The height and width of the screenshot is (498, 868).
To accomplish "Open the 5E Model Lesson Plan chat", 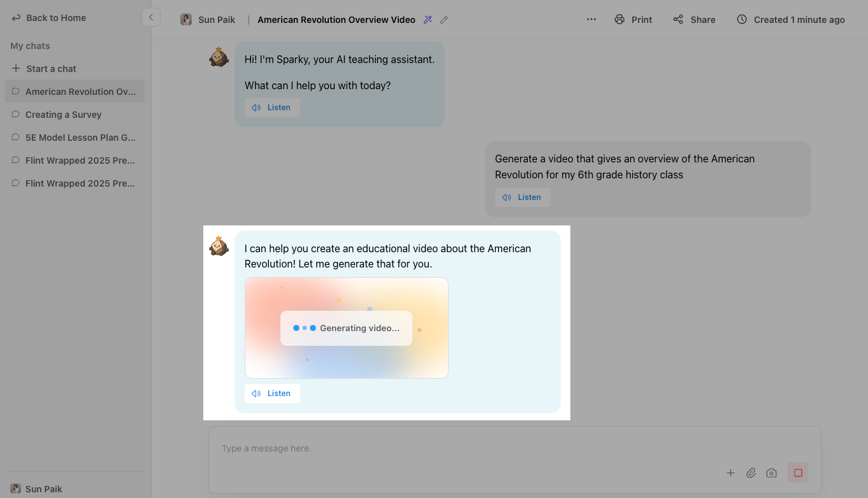I will pos(75,138).
